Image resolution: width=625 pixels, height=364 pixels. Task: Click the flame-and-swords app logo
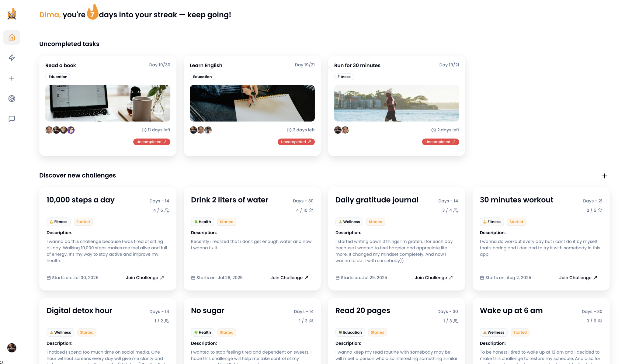point(12,14)
